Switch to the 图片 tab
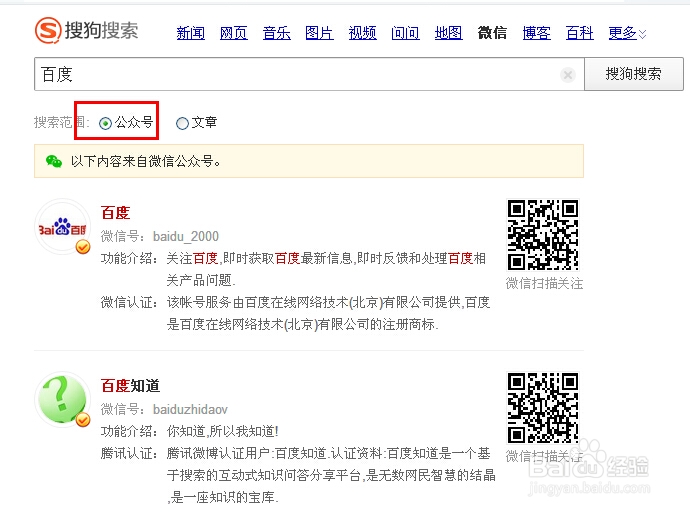Image resolution: width=690 pixels, height=512 pixels. coord(319,33)
